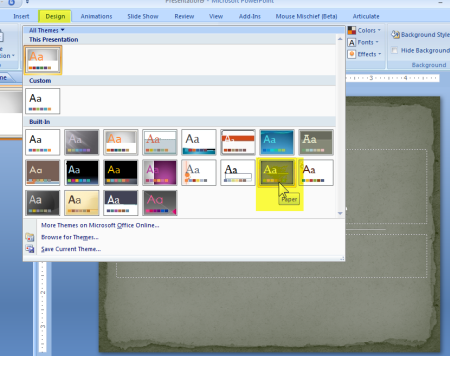Screen dimensions: 450x365
Task: Click the Save Current Theme icon
Action: (30, 249)
